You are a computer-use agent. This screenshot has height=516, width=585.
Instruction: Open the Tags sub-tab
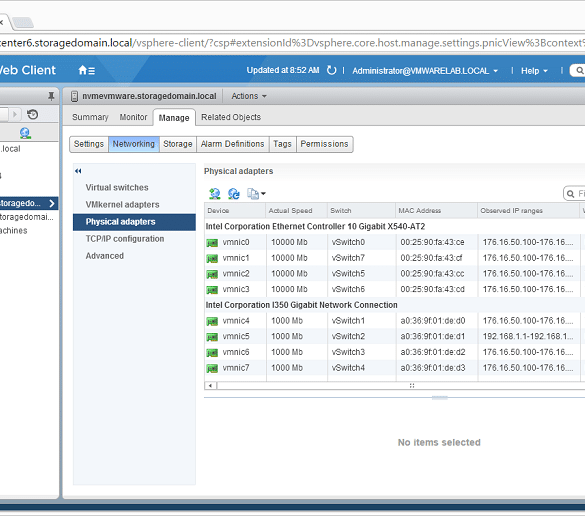coord(282,144)
